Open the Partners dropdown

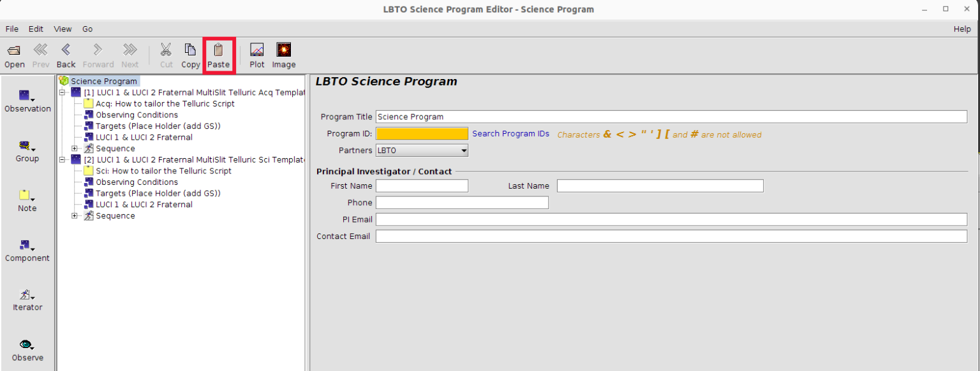(422, 150)
